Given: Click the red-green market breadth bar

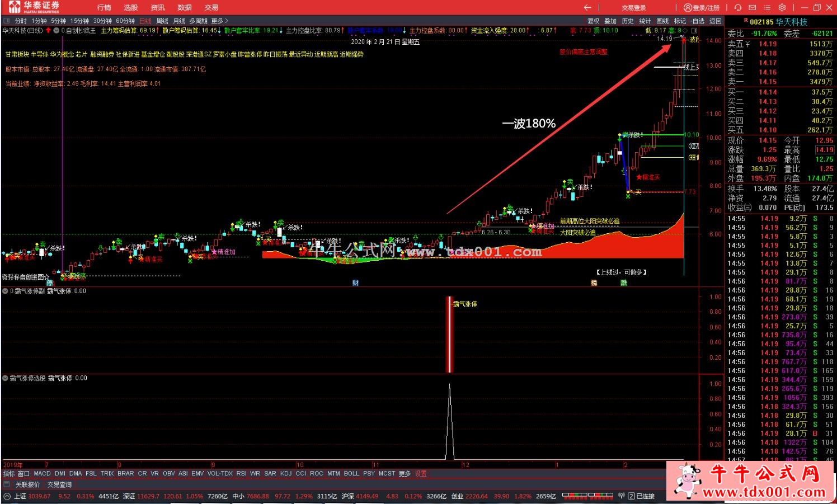Looking at the screenshot, I should point(587,496).
